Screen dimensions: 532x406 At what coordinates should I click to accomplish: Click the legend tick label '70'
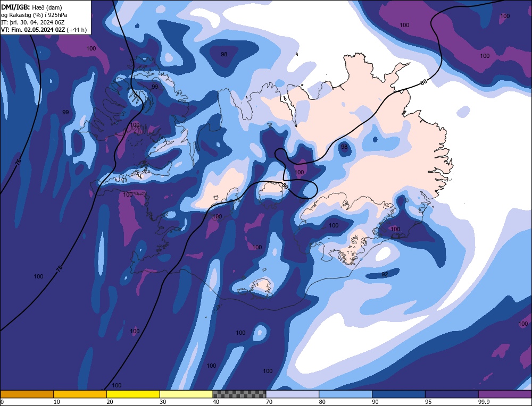[x=269, y=402]
